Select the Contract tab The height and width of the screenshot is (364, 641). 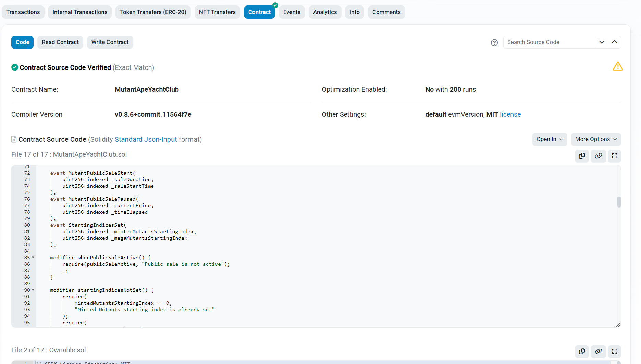point(259,12)
